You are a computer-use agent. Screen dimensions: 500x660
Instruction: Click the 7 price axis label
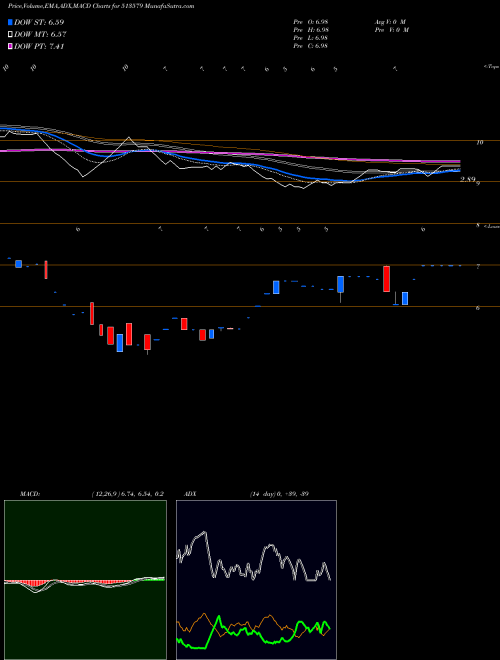(x=478, y=267)
